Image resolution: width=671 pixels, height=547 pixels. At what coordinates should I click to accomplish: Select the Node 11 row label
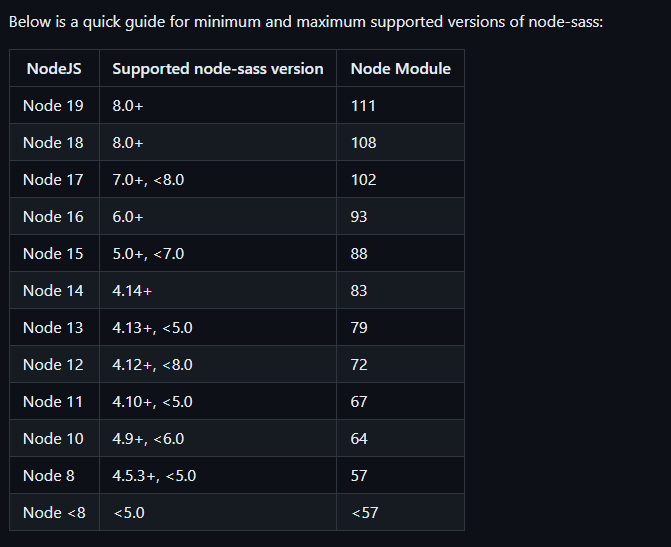[x=53, y=402]
